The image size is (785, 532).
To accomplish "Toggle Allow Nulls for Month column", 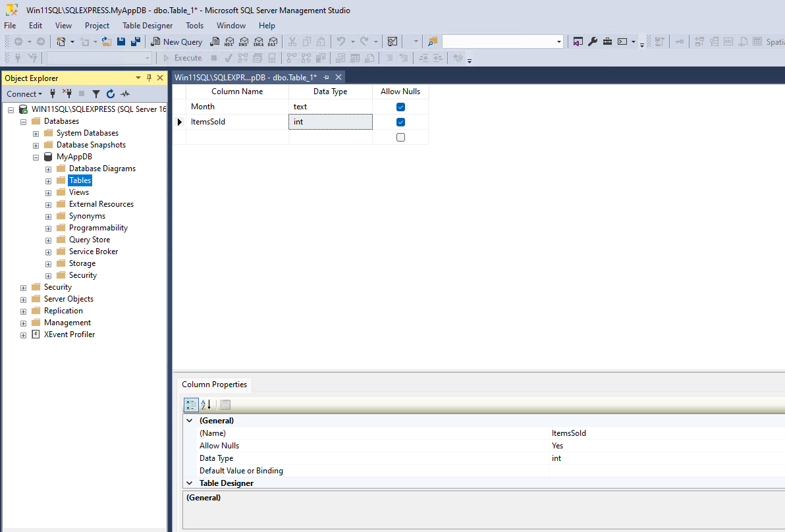I will [400, 107].
